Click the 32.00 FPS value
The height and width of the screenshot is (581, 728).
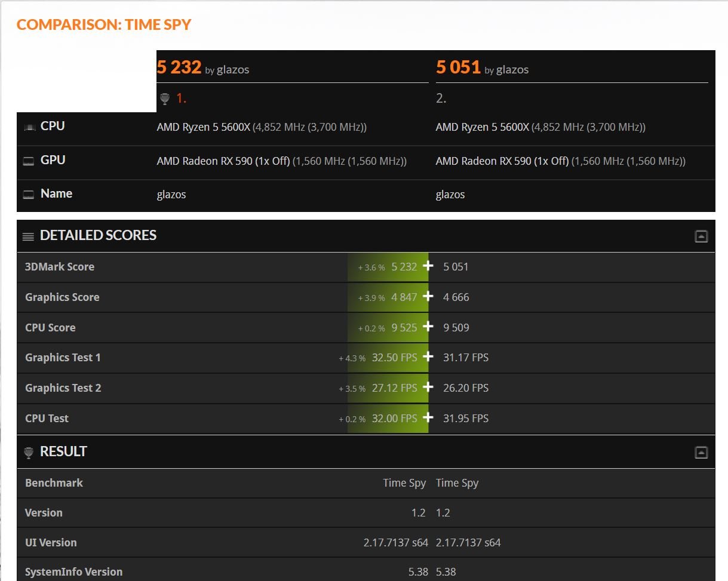coord(394,419)
